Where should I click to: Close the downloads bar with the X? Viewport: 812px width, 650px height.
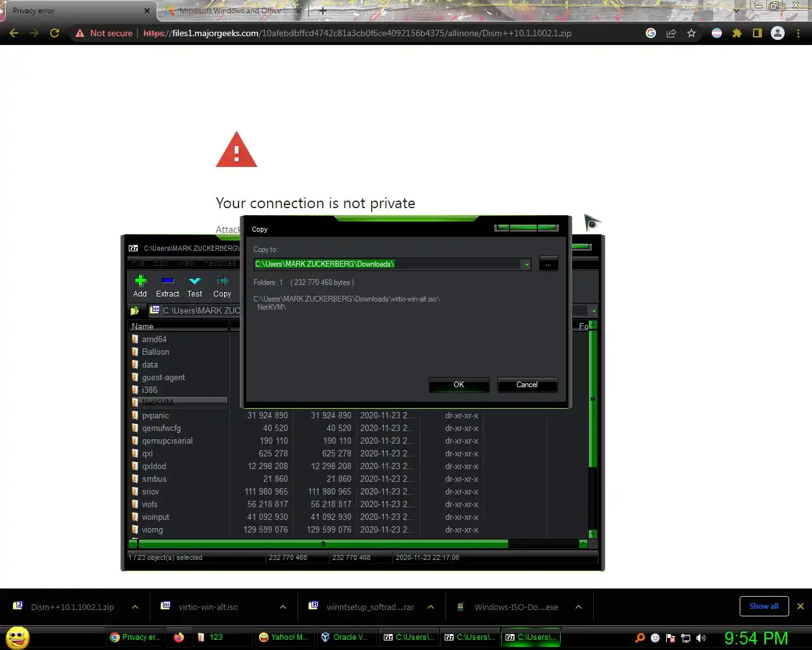(x=801, y=606)
